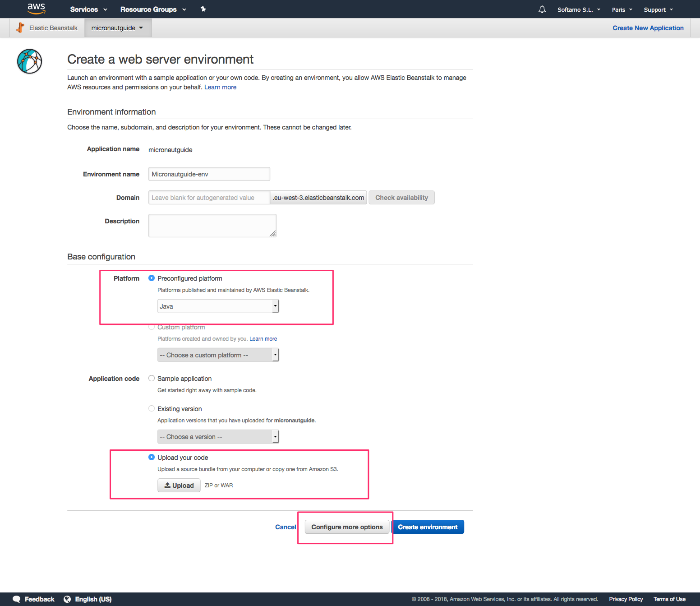Click the Feedback speech bubble icon

tap(17, 599)
